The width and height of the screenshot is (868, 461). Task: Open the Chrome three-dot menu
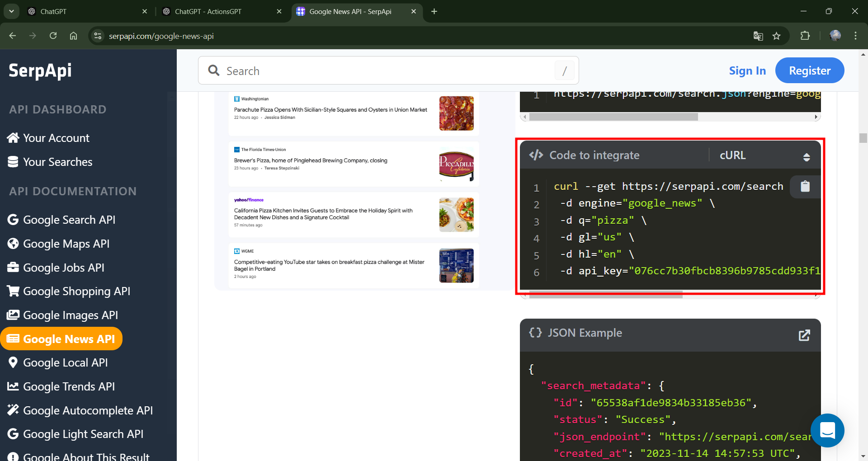point(855,36)
